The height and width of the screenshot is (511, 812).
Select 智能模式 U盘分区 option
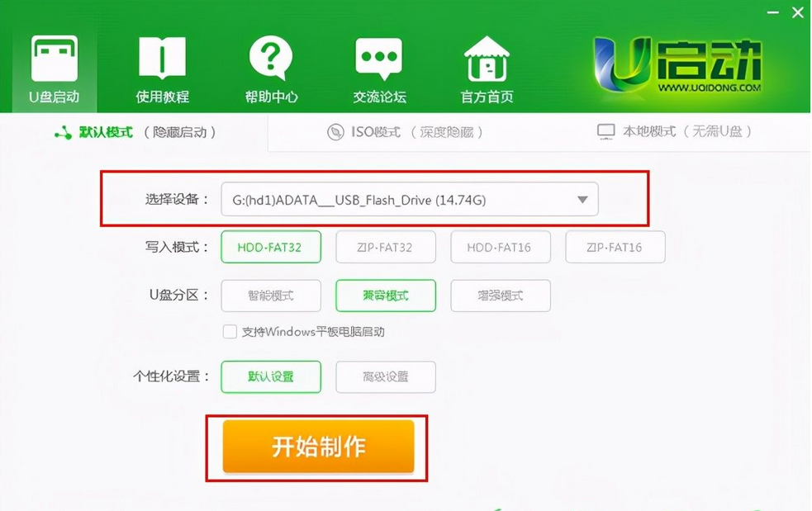(271, 296)
